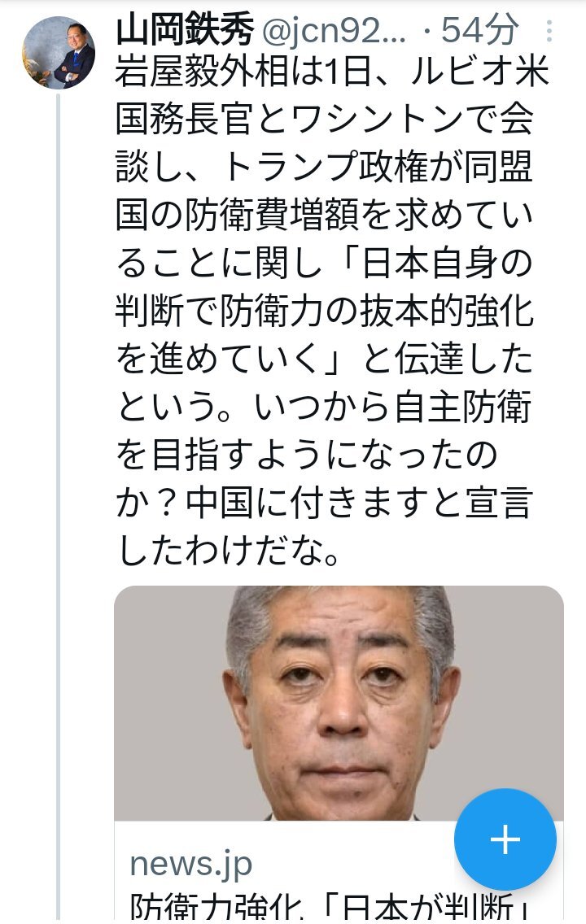Click tweet line mentioning トランプ政権が同盟
Image resolution: width=586 pixels, height=924 pixels.
pos(324,167)
